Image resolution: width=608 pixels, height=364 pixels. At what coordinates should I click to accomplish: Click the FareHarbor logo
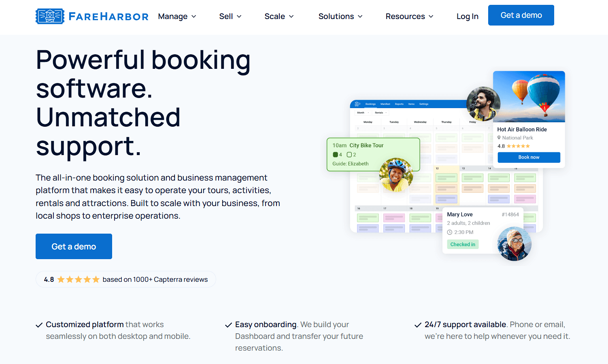92,16
